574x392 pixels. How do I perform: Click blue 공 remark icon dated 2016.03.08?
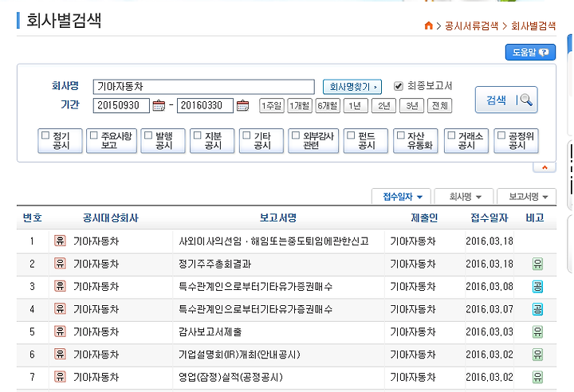tap(537, 287)
